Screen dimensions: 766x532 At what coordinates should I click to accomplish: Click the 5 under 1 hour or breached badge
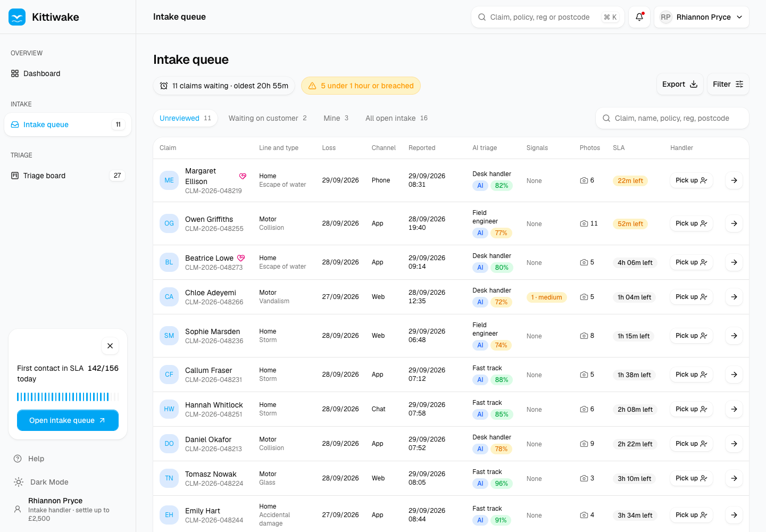(361, 86)
